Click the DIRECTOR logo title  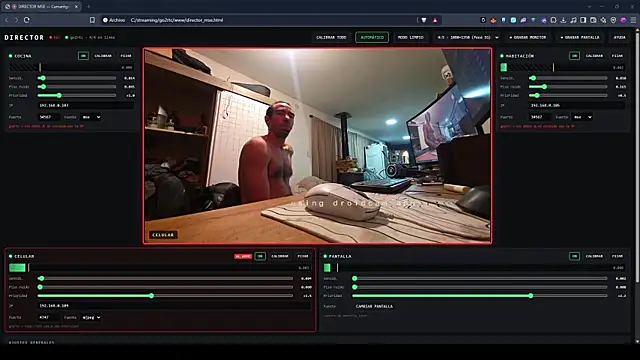pyautogui.click(x=24, y=37)
